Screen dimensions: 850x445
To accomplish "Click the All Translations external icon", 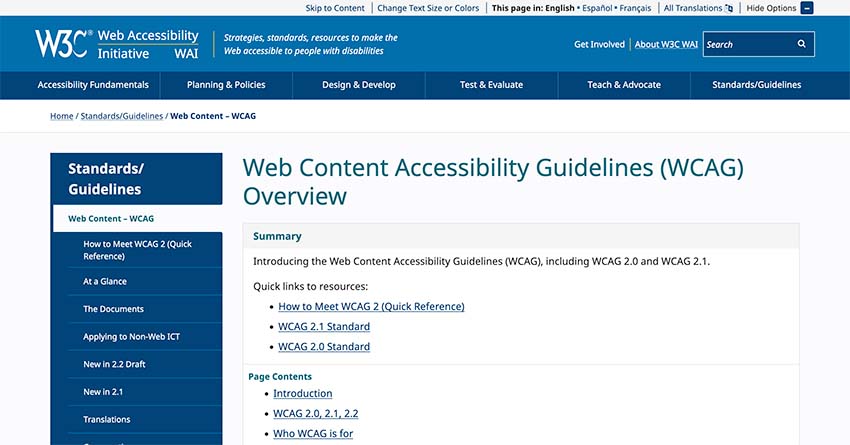I will 729,8.
